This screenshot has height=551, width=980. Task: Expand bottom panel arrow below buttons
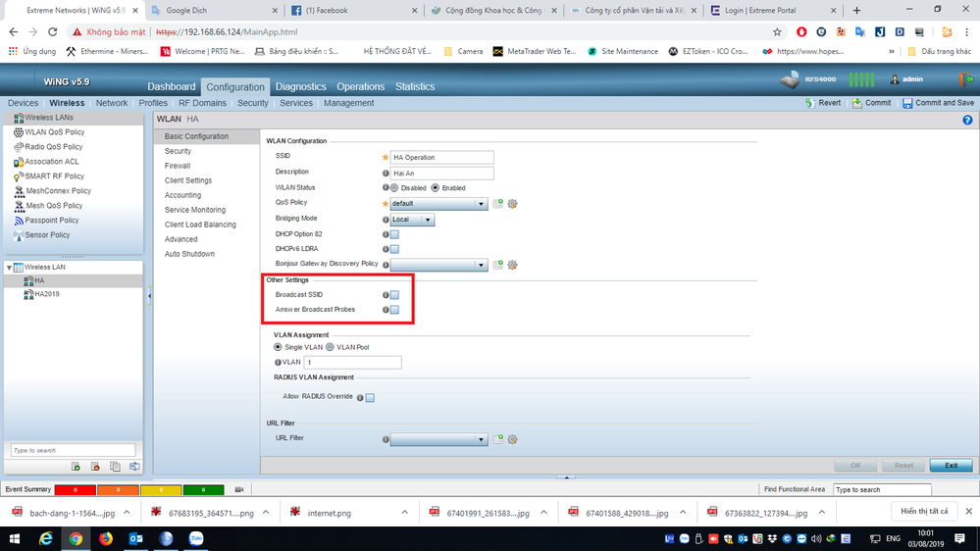pyautogui.click(x=566, y=477)
